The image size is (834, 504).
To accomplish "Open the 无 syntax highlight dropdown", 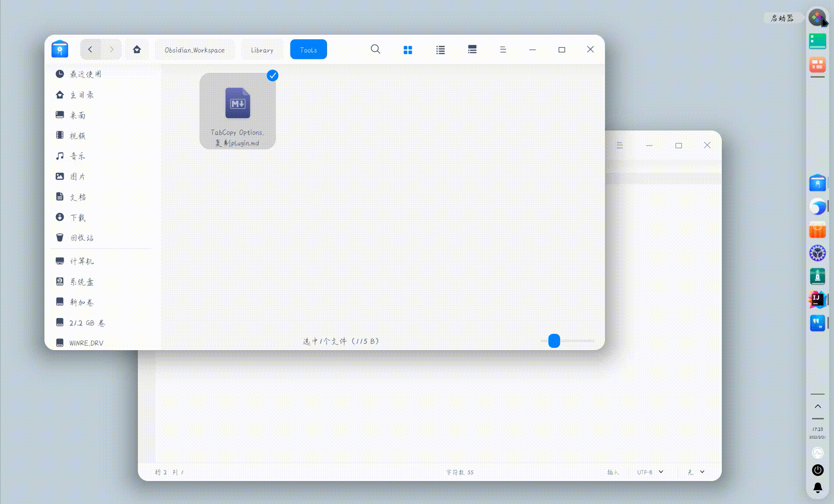I will [696, 472].
